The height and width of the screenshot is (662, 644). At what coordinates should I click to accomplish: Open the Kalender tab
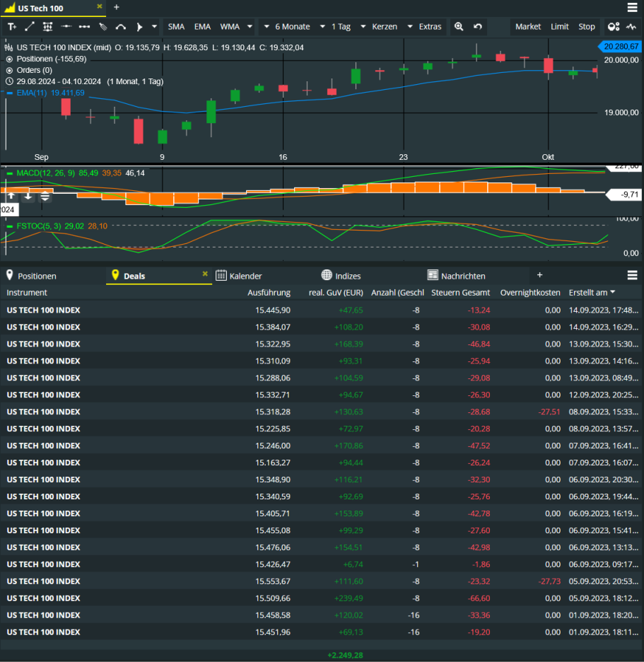click(x=239, y=276)
